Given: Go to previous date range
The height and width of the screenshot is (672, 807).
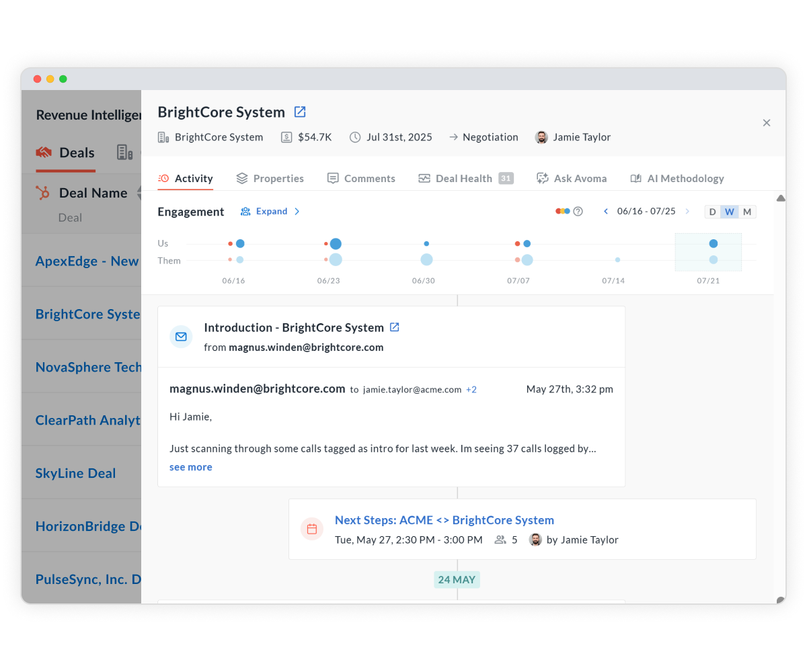Looking at the screenshot, I should tap(605, 212).
